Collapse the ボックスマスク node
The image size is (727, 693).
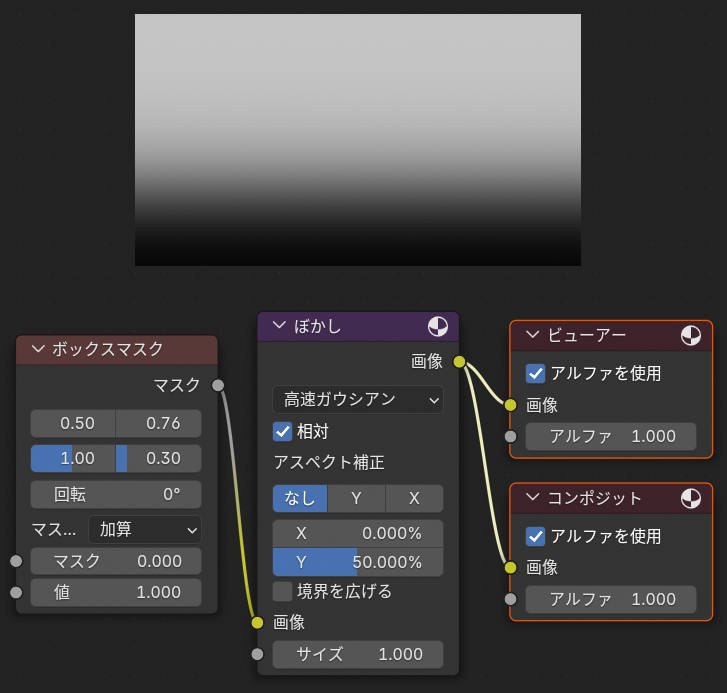click(x=38, y=349)
